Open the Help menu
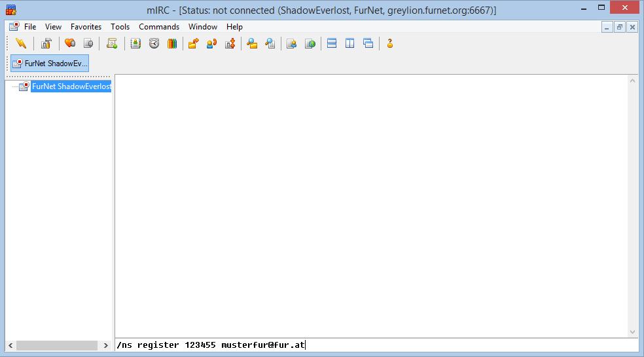 click(234, 27)
